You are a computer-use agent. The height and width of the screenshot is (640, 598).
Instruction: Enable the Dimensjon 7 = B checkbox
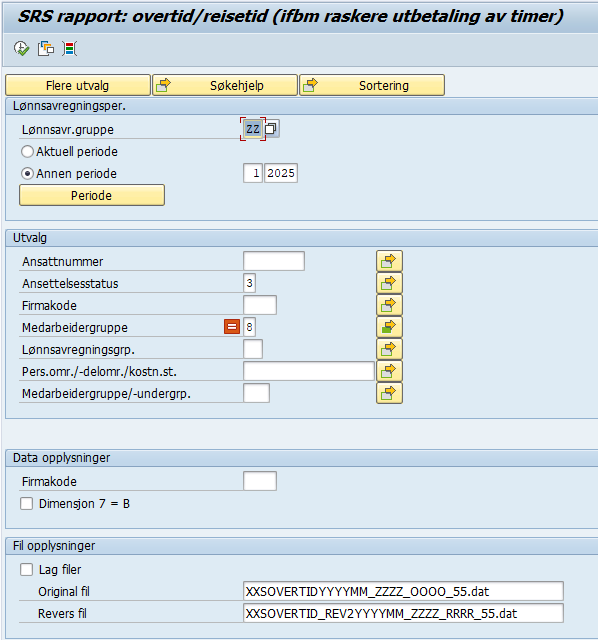pyautogui.click(x=27, y=503)
